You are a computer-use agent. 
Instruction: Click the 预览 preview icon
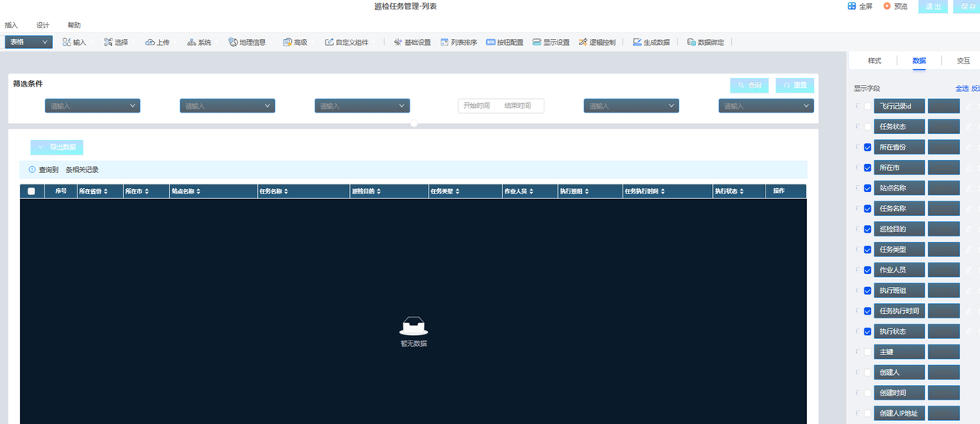[x=887, y=6]
